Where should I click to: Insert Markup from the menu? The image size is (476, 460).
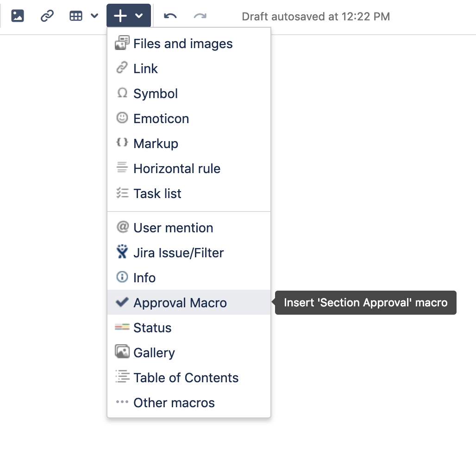click(156, 143)
